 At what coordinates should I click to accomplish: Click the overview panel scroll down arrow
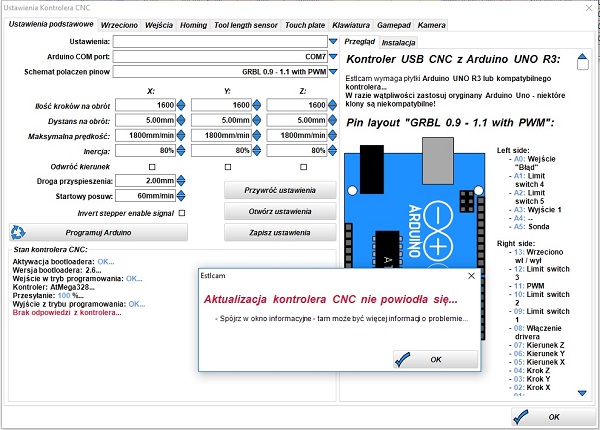(x=582, y=393)
